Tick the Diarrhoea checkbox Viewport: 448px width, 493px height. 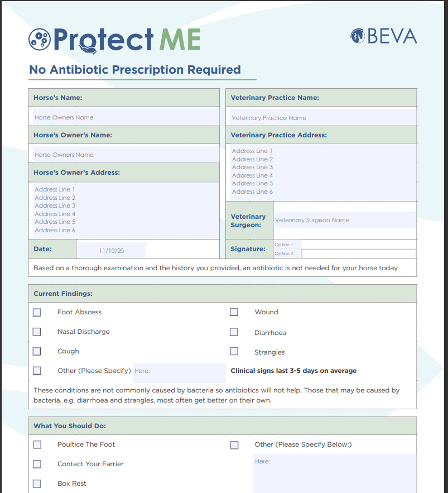click(234, 332)
